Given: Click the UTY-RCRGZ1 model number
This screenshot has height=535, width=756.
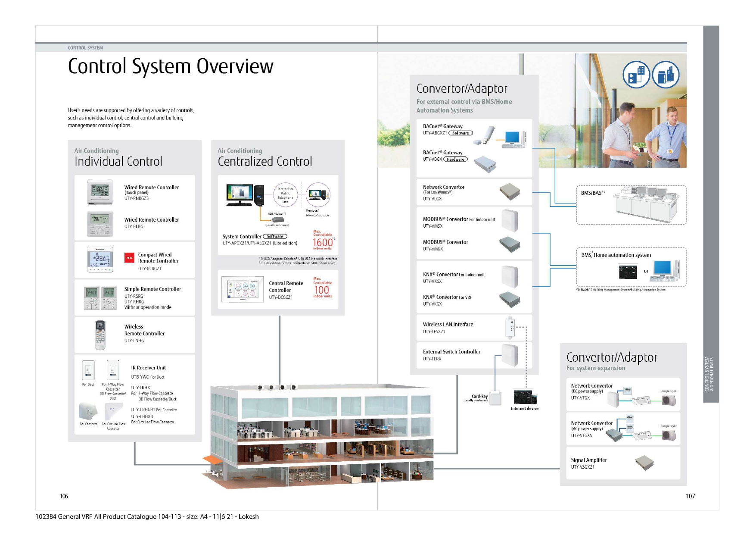Looking at the screenshot, I should [x=149, y=269].
